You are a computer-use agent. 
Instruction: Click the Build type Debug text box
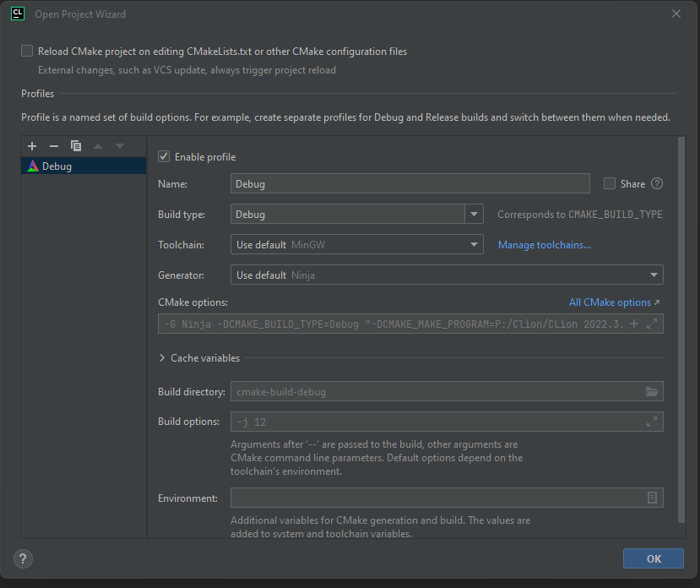pyautogui.click(x=348, y=214)
